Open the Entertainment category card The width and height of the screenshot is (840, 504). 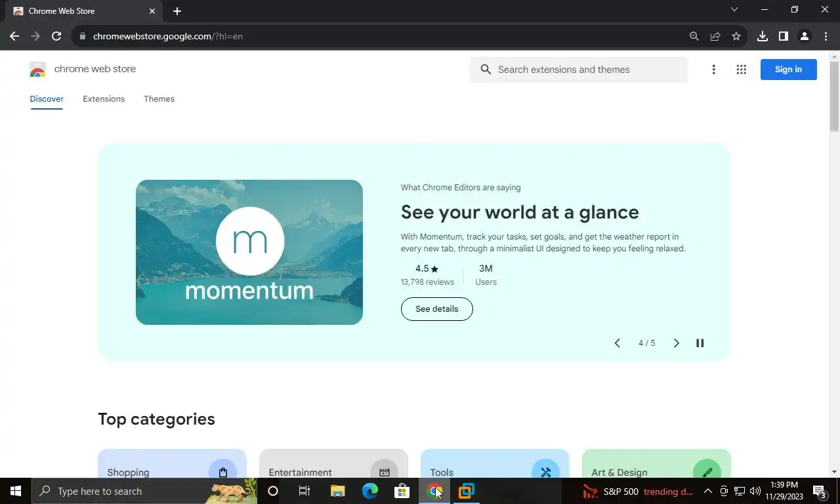click(x=333, y=464)
